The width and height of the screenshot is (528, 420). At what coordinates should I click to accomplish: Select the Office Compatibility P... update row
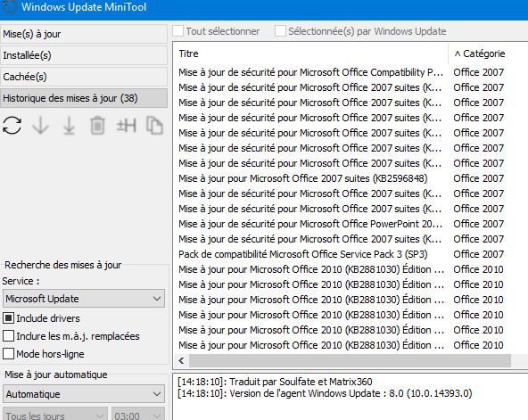point(351,72)
